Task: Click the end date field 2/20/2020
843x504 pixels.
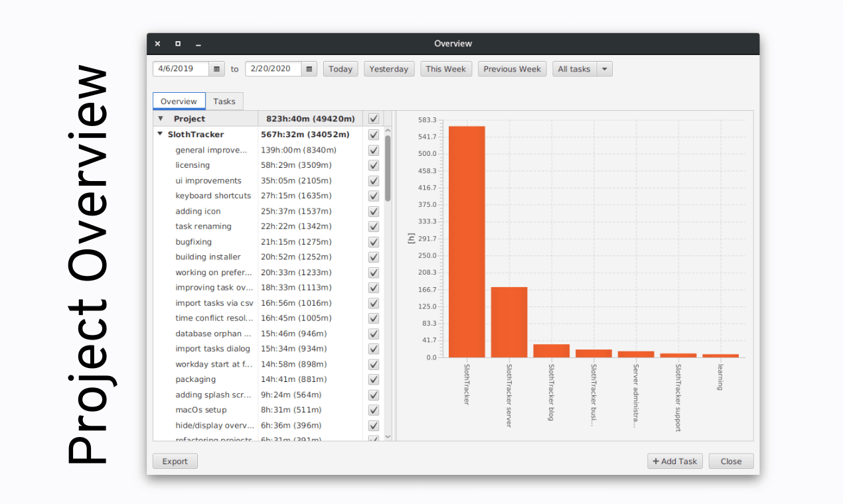Action: [x=273, y=69]
